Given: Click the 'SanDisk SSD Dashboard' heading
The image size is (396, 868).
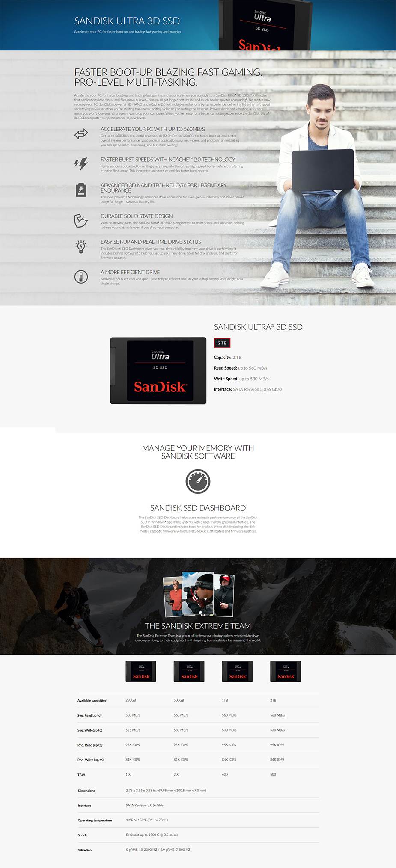Looking at the screenshot, I should pos(198,508).
